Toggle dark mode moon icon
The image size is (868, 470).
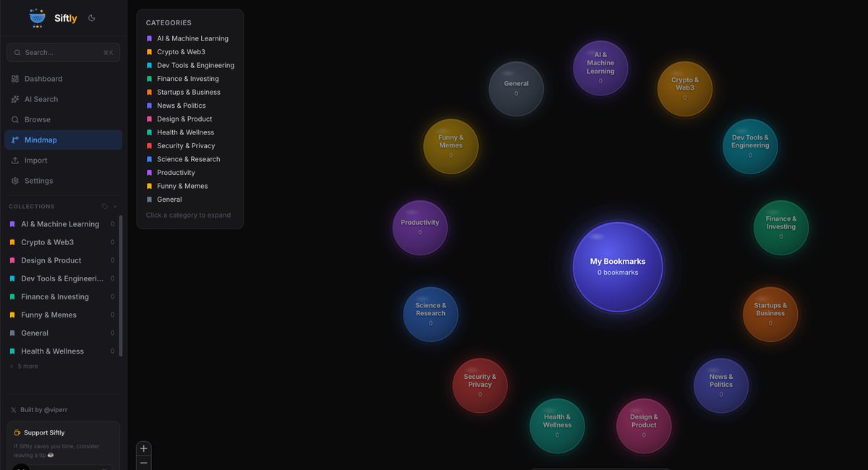92,18
